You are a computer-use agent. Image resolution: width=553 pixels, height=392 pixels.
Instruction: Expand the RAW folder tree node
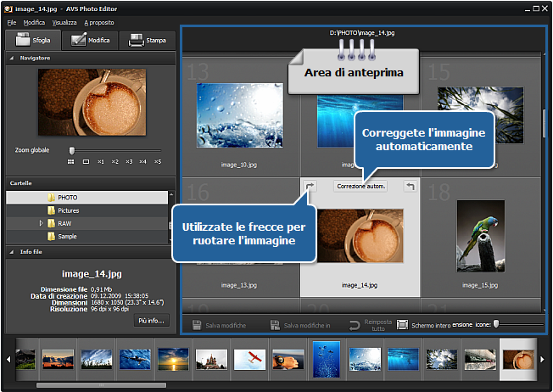[x=41, y=223]
